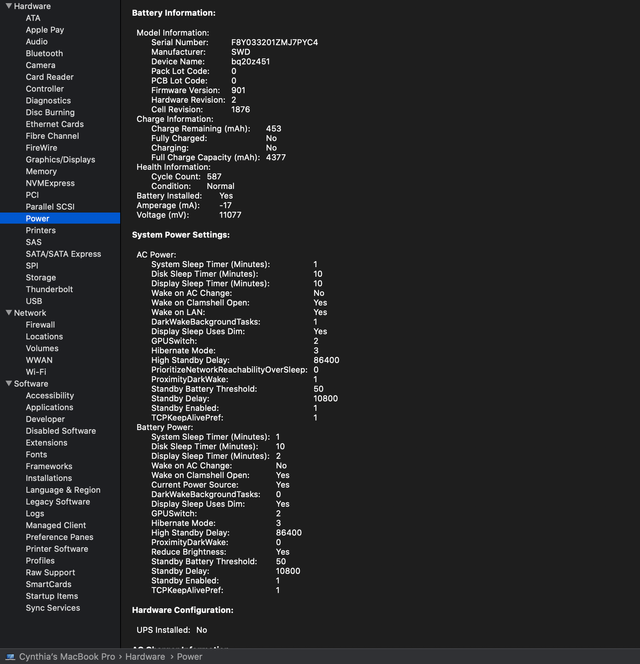The image size is (640, 664).
Task: Select Firewall in the Network list
Action: tap(40, 325)
